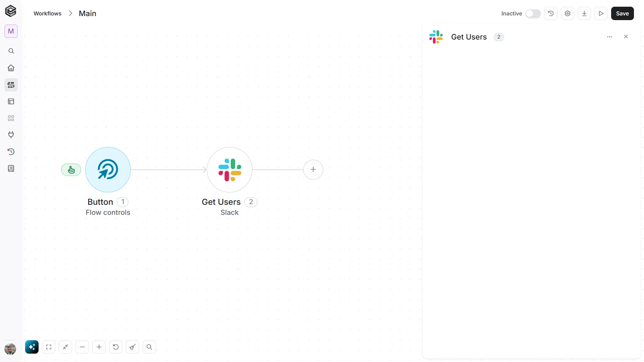Close the Get Users panel
This screenshot has height=362, width=644.
tap(626, 37)
